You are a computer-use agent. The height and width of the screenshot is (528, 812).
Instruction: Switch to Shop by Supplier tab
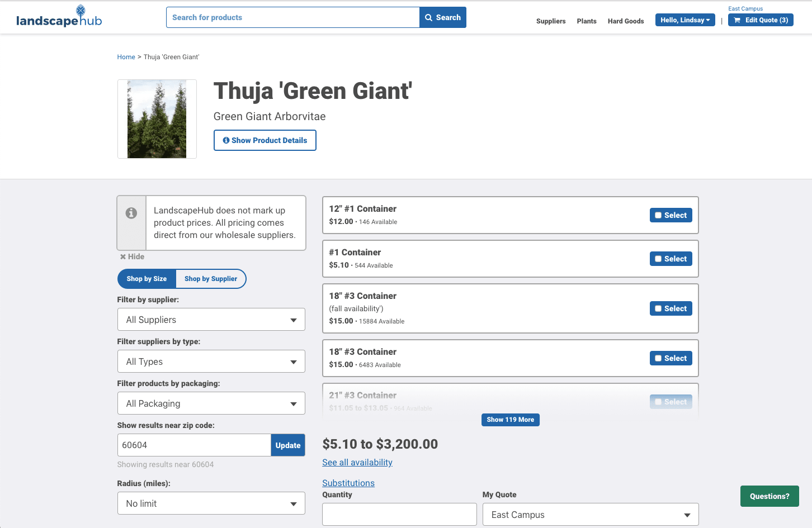211,279
